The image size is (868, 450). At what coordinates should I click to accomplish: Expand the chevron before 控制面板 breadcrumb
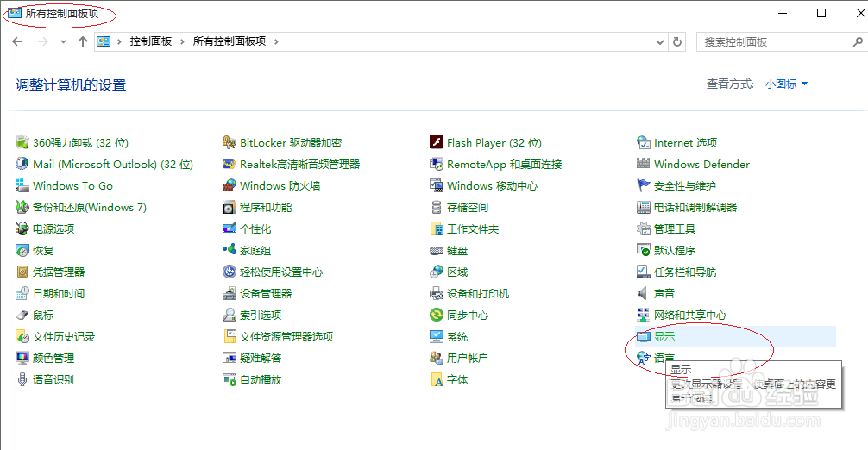point(119,41)
